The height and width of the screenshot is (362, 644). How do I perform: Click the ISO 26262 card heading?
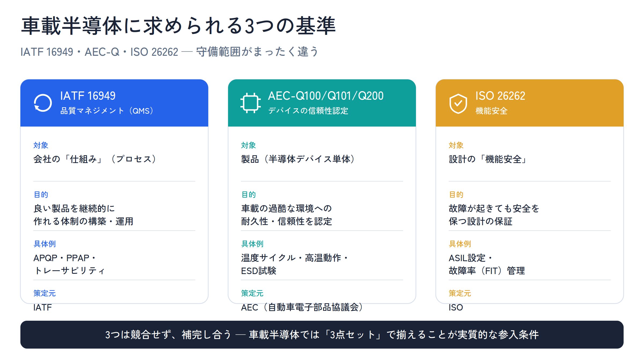(x=500, y=96)
